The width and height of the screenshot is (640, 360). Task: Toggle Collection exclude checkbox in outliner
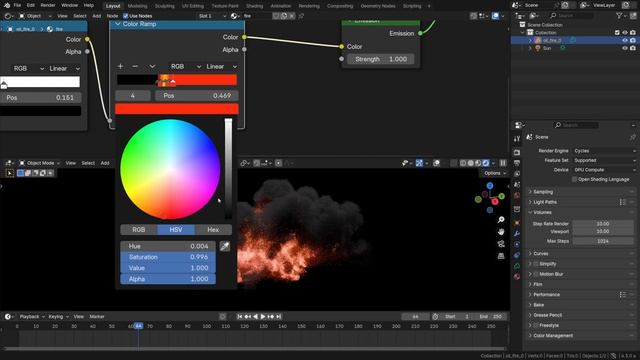(617, 33)
